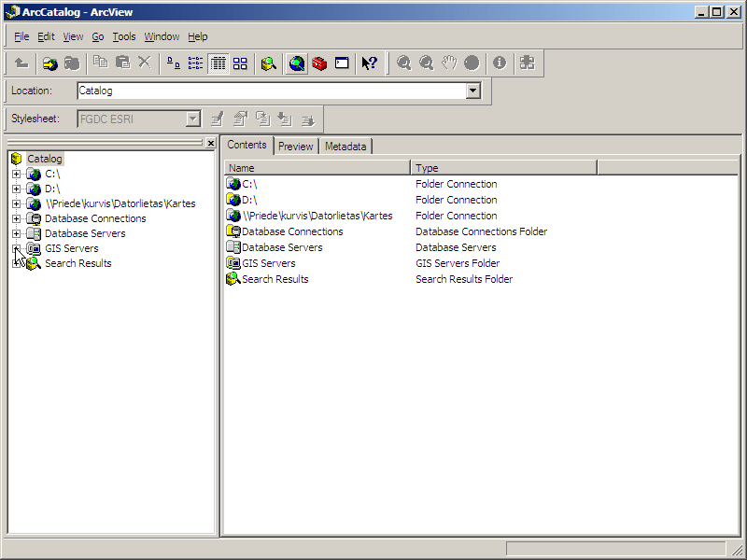
Task: Open the View menu
Action: click(73, 36)
